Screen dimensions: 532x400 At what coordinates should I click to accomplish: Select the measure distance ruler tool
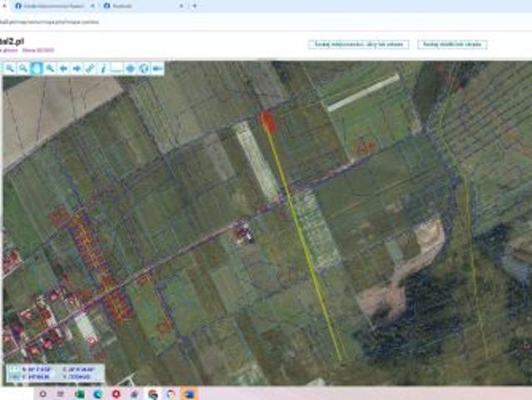pyautogui.click(x=117, y=68)
